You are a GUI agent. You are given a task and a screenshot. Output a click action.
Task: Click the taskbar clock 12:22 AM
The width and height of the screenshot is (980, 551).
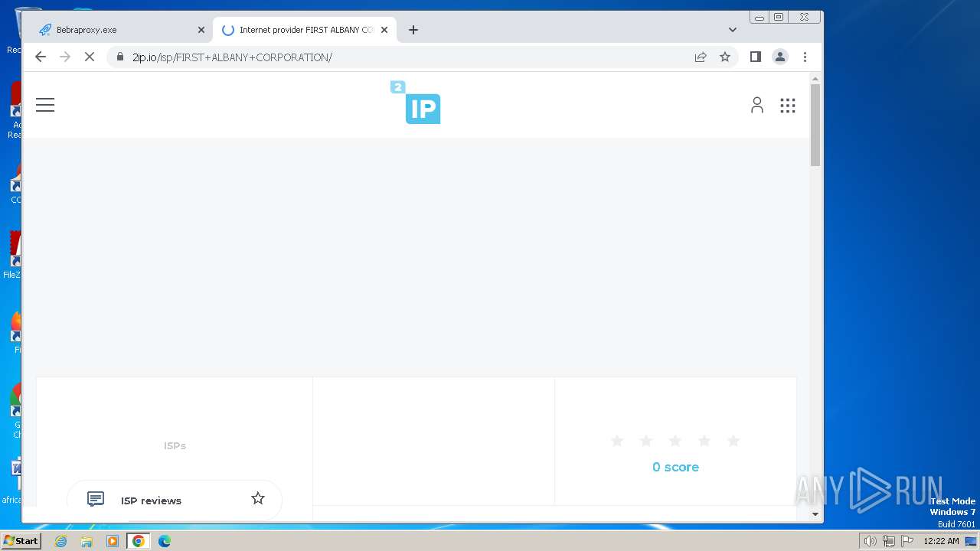941,541
